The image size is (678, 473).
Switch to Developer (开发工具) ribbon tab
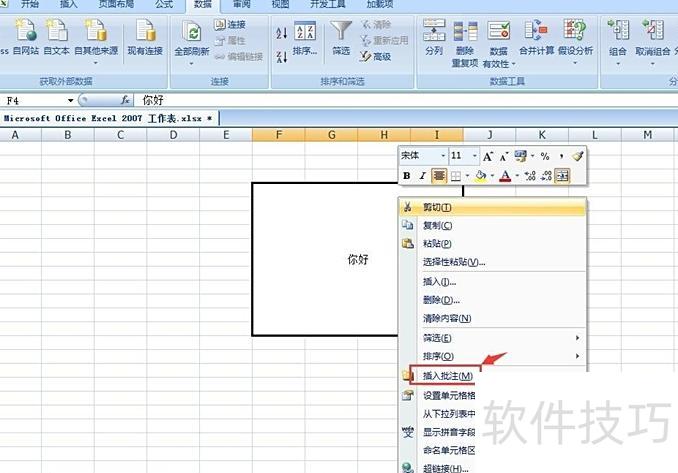327,4
